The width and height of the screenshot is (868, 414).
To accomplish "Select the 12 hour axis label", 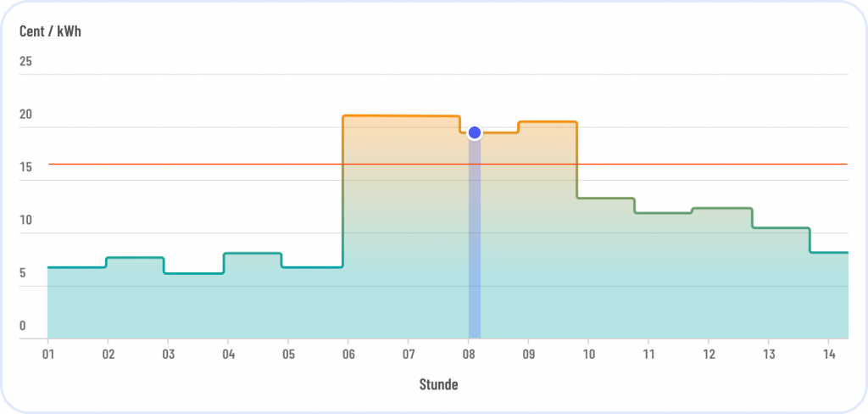I will [x=709, y=354].
